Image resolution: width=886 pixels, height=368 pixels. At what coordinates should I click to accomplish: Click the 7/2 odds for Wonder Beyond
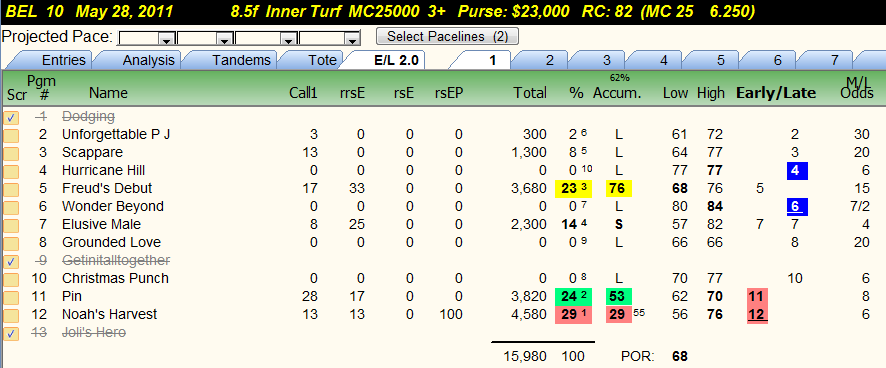[859, 206]
